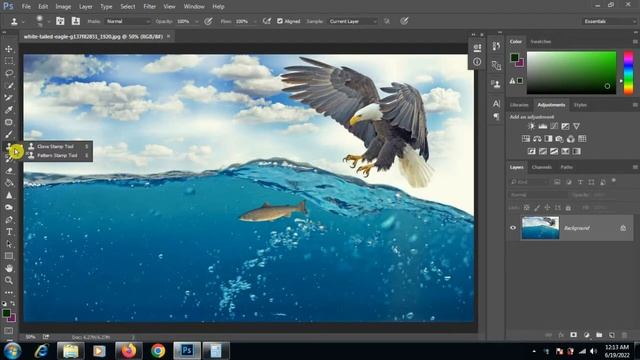Open the Flow 100% dropdown arrow
This screenshot has height=360, width=640.
point(255,21)
